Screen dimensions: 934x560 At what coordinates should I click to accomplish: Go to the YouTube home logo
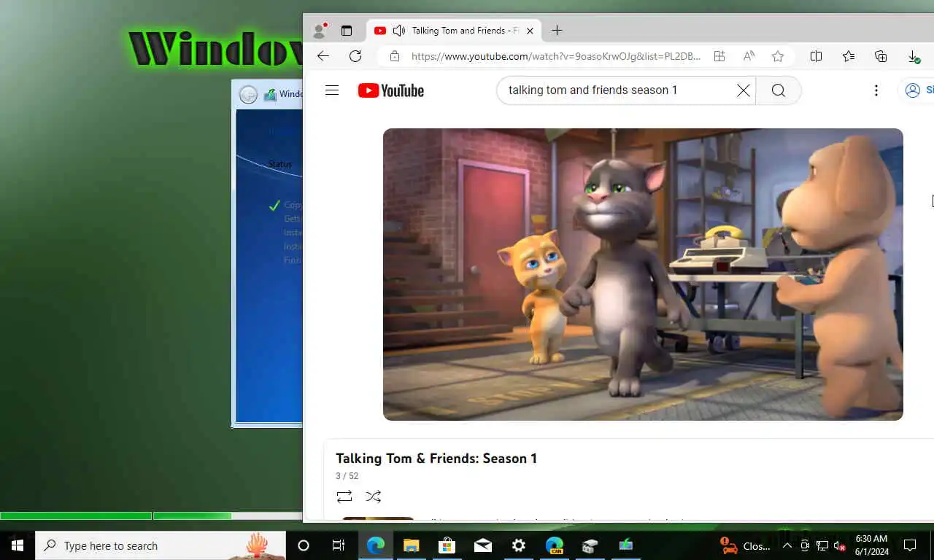tap(391, 90)
